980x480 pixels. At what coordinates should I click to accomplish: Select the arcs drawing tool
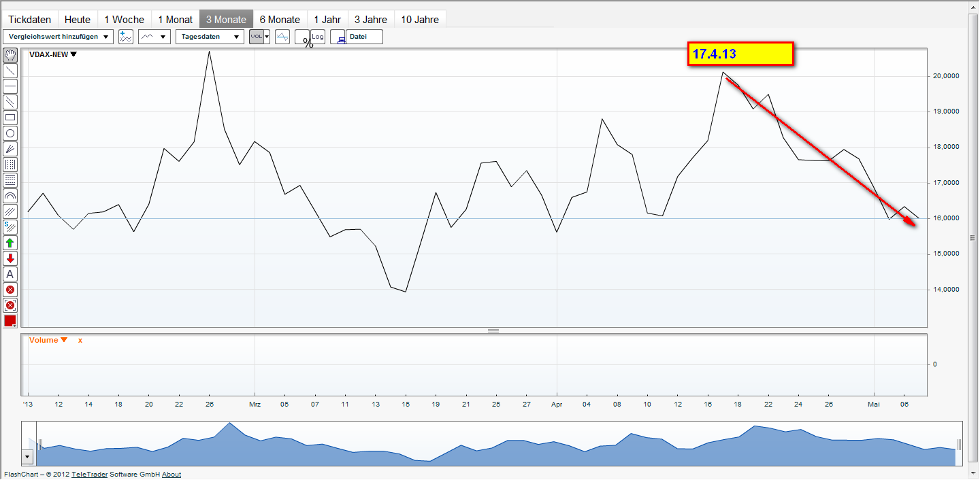[10, 196]
